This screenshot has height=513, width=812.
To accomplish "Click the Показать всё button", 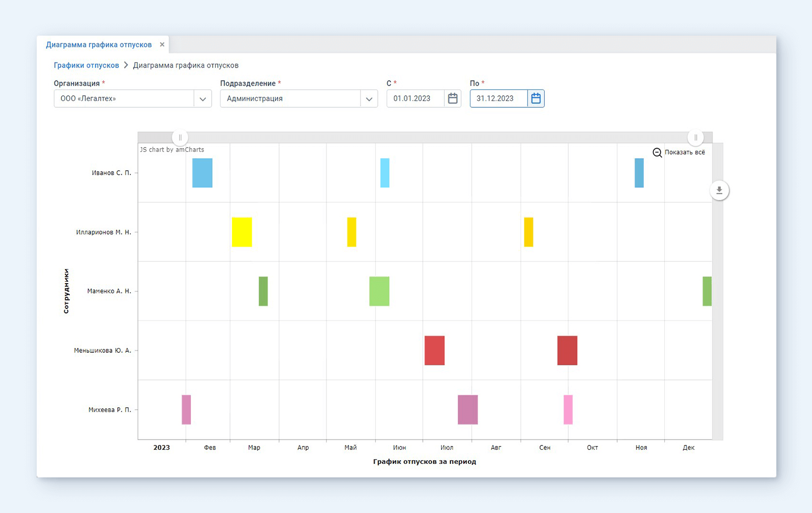I will [x=685, y=152].
